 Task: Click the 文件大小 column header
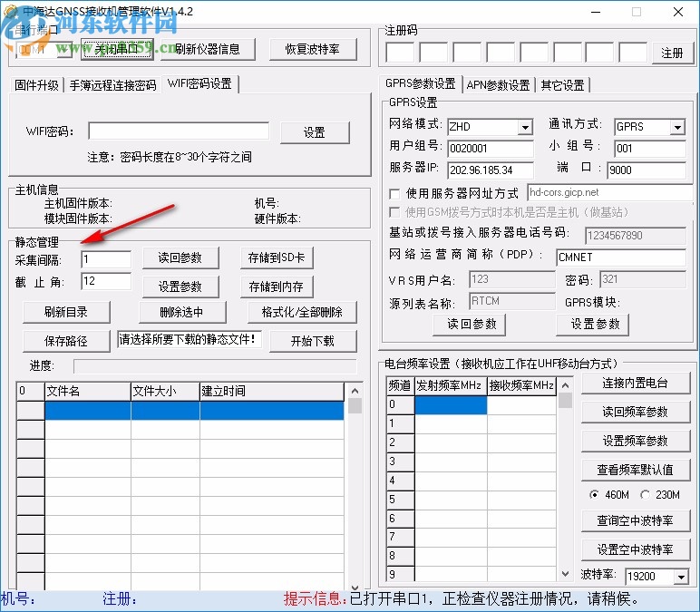(165, 392)
